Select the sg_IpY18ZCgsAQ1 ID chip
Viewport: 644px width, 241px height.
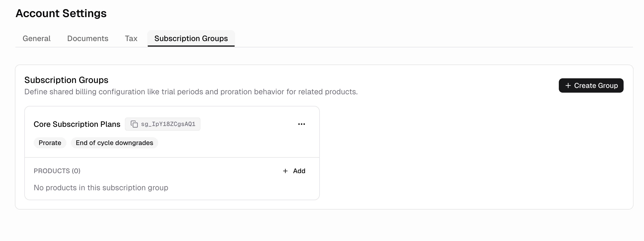click(x=162, y=124)
